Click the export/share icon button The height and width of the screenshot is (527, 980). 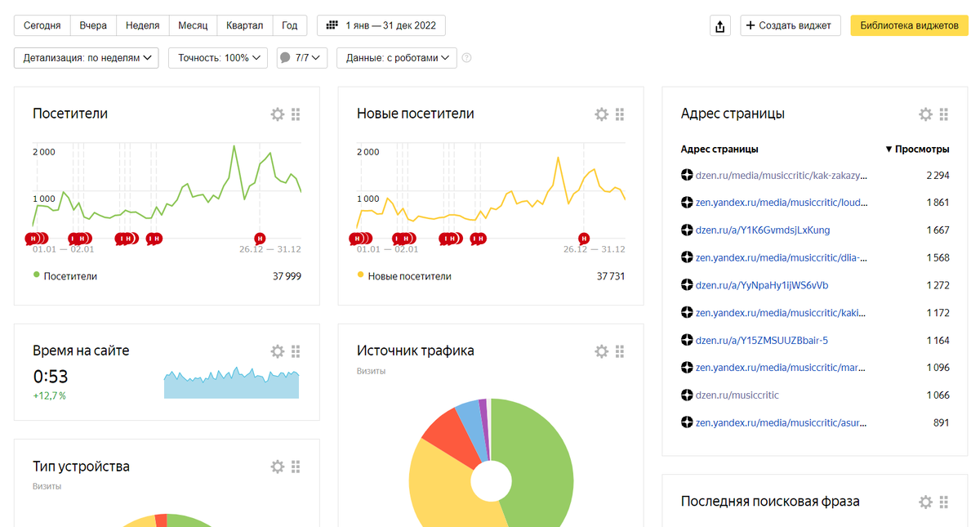719,25
